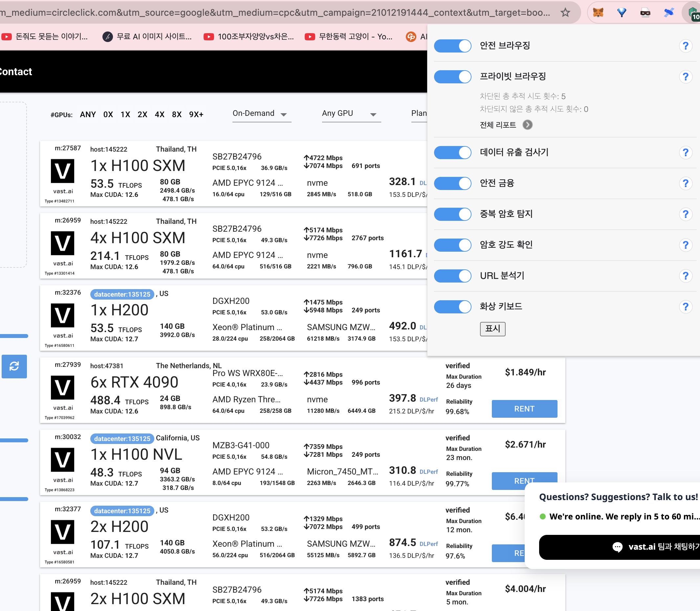Bookmark page with star icon
Image resolution: width=700 pixels, height=611 pixels.
pos(565,12)
